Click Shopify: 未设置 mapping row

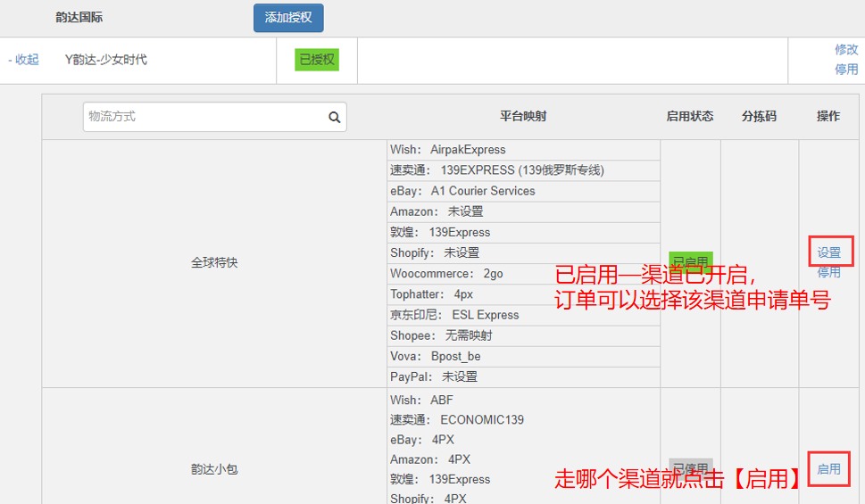(x=523, y=253)
